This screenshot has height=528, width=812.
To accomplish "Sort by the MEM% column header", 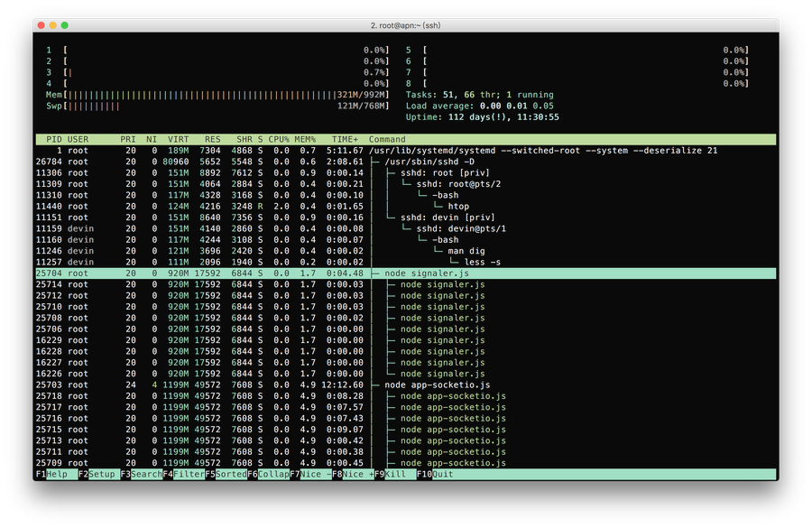I will coord(305,139).
